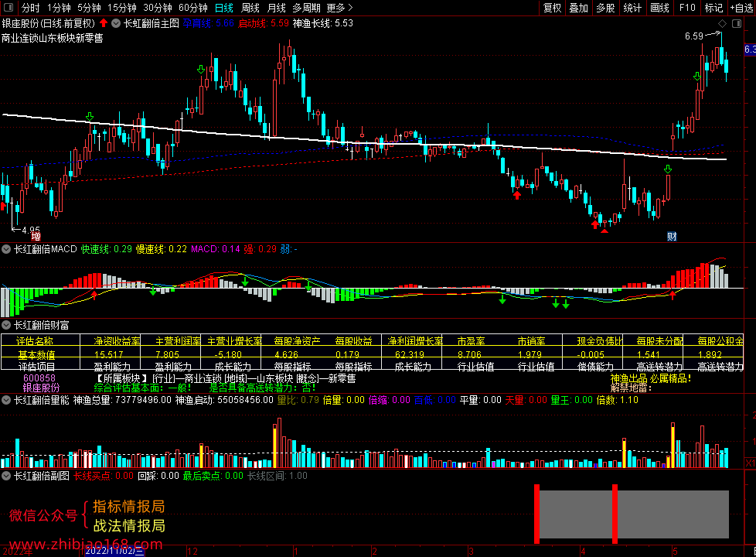Screen dimensions: 756x557
Task: Select the 1分钟 period
Action: pyautogui.click(x=59, y=8)
